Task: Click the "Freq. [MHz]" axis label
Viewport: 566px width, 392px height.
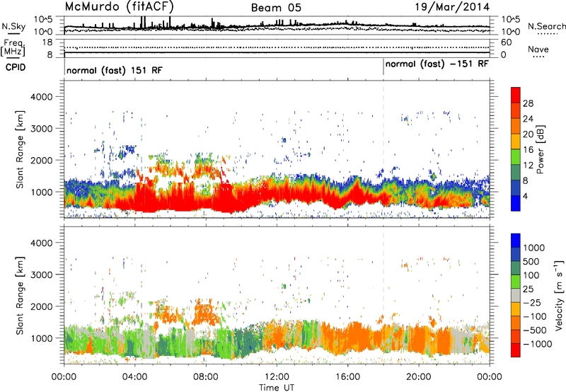Action: (13, 48)
